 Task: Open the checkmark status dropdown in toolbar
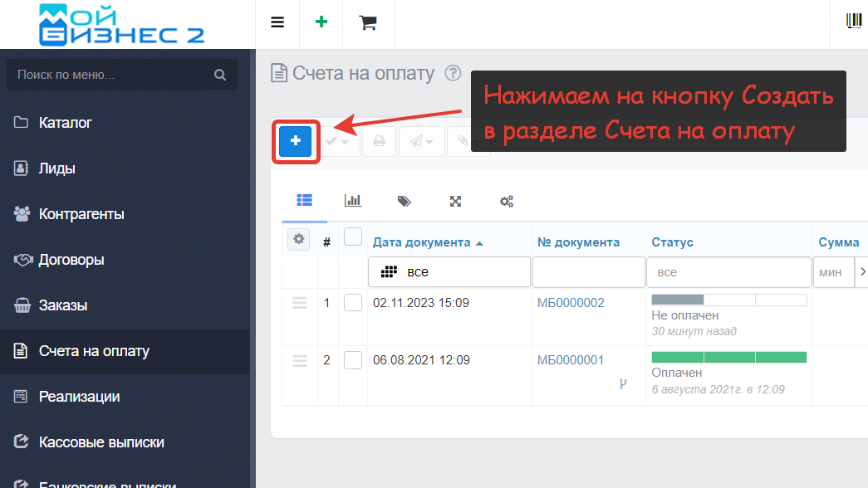[x=337, y=142]
